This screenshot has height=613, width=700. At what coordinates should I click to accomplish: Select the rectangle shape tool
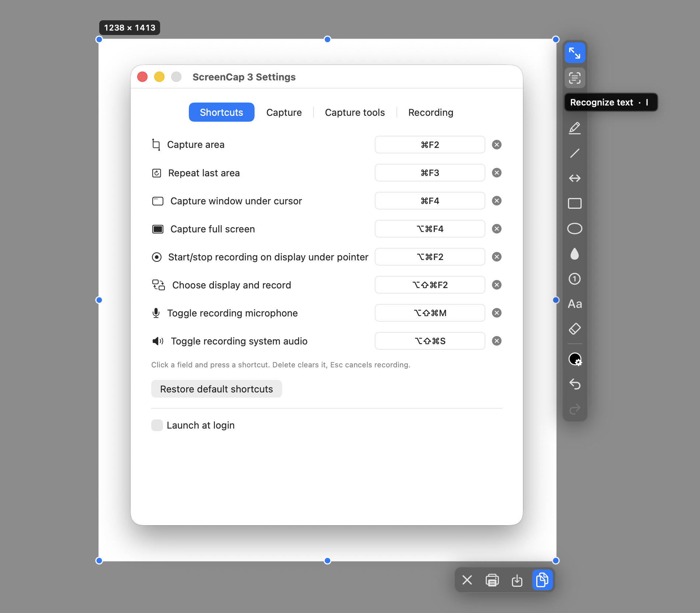(x=575, y=203)
